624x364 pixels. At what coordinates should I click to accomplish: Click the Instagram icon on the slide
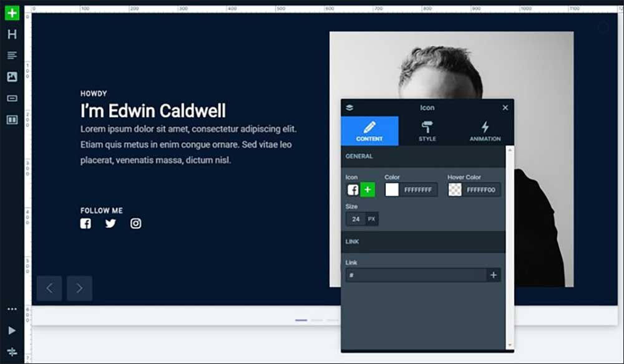tap(135, 223)
